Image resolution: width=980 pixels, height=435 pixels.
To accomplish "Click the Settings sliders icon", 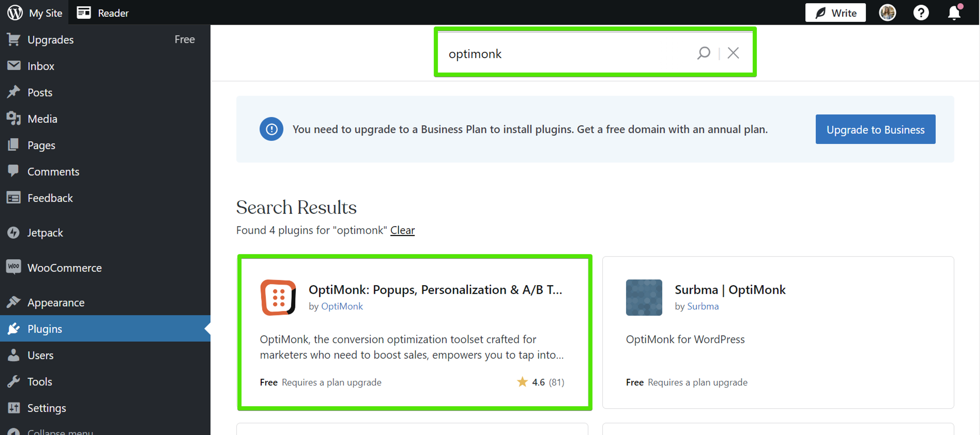I will click(x=14, y=408).
